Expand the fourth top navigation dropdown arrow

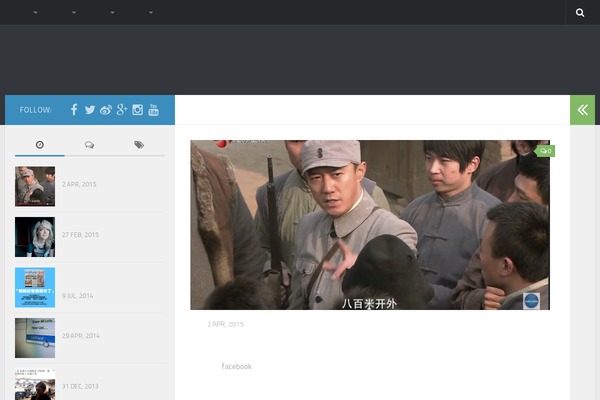(151, 13)
